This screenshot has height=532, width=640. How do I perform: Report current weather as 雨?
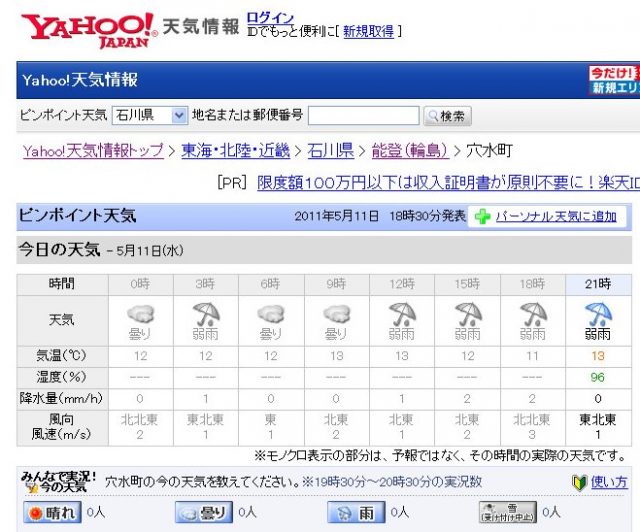tap(355, 513)
